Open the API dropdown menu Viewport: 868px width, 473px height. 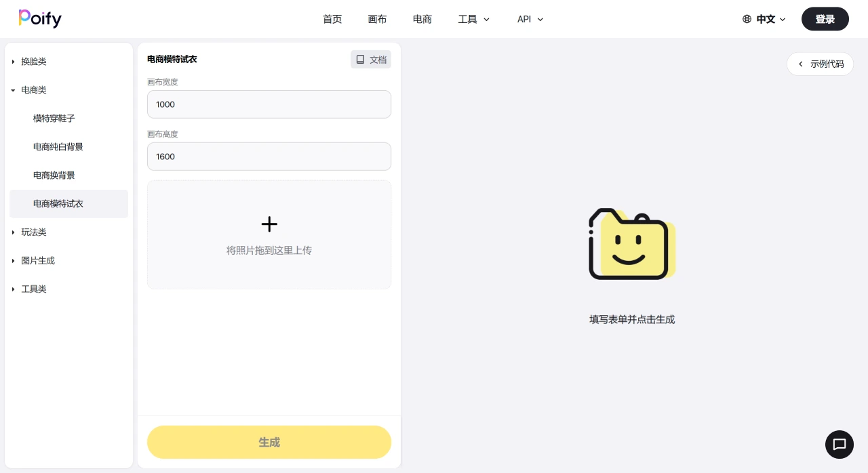[x=530, y=19]
